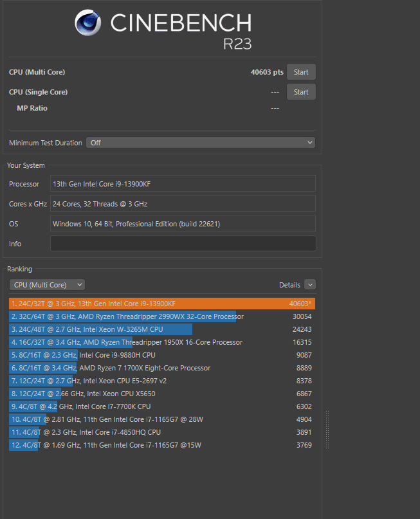Click the MP Ratio label

coord(32,108)
